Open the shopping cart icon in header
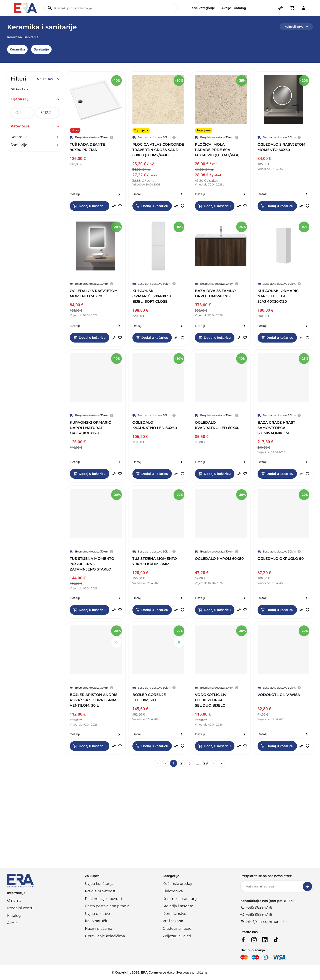The image size is (320, 980). (292, 8)
